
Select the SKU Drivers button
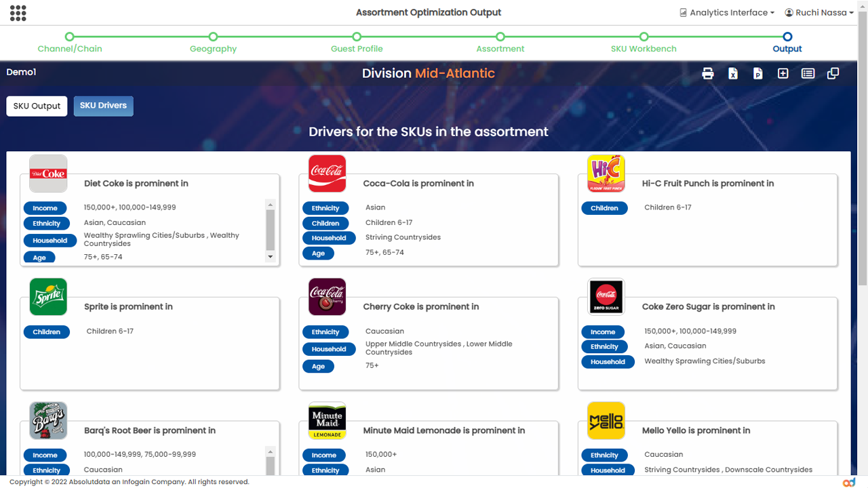point(103,106)
